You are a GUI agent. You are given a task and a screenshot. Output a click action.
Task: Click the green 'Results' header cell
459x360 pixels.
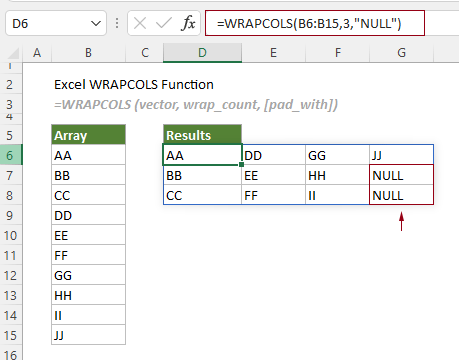[x=202, y=135]
